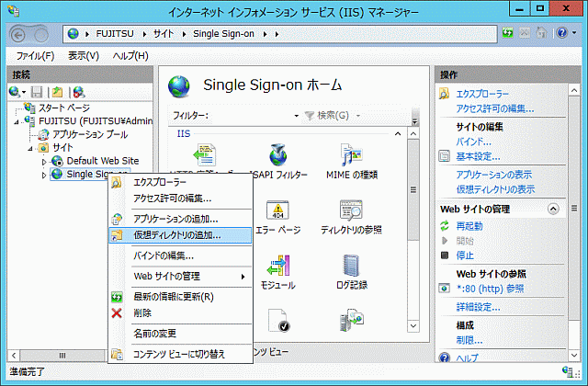Select スタート ページ in the tree
Viewport: 588px width, 386px height.
pyautogui.click(x=64, y=108)
